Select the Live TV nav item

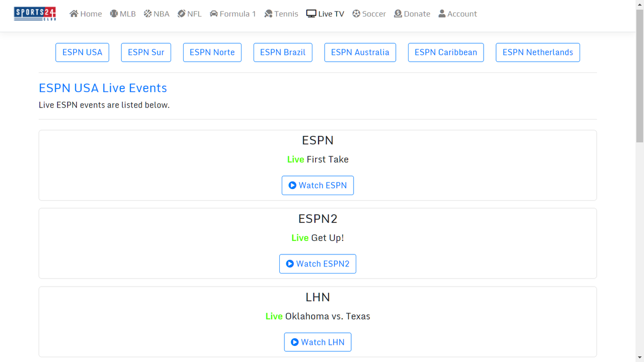coord(325,14)
